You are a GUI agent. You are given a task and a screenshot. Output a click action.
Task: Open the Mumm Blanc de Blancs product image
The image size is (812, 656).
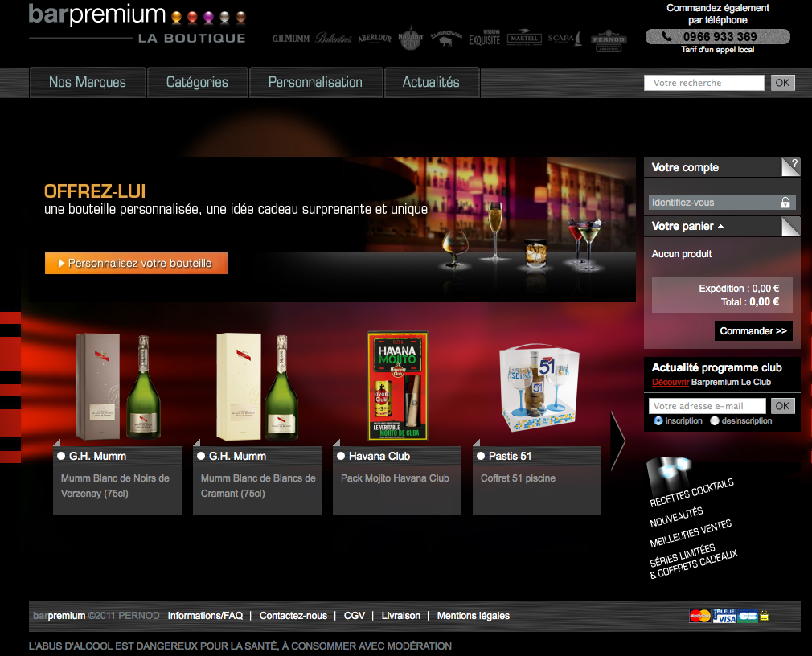[x=257, y=387]
